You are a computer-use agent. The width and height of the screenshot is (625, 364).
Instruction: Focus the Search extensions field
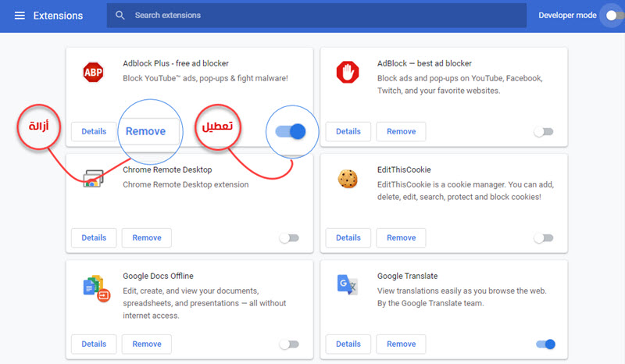(x=316, y=16)
